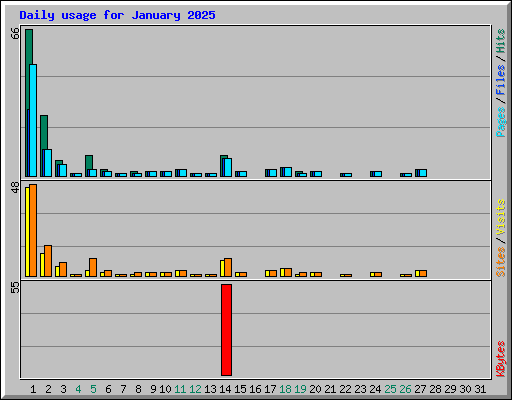Click the red KBytes legend label
Image resolution: width=512 pixels, height=400 pixels.
point(501,359)
